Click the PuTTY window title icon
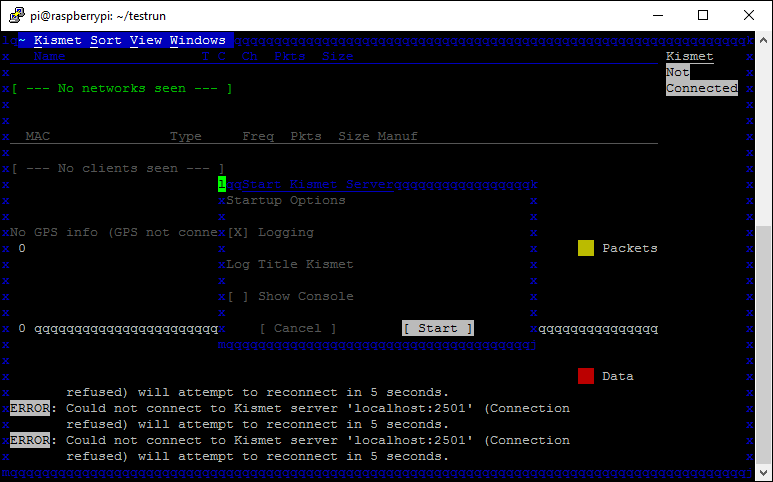The width and height of the screenshot is (773, 482). pyautogui.click(x=17, y=15)
